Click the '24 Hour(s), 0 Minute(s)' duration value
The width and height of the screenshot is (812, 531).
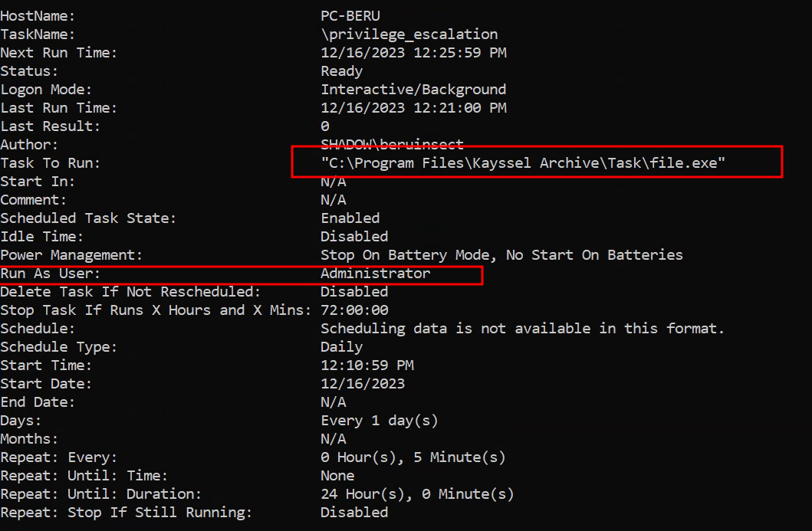coord(417,493)
